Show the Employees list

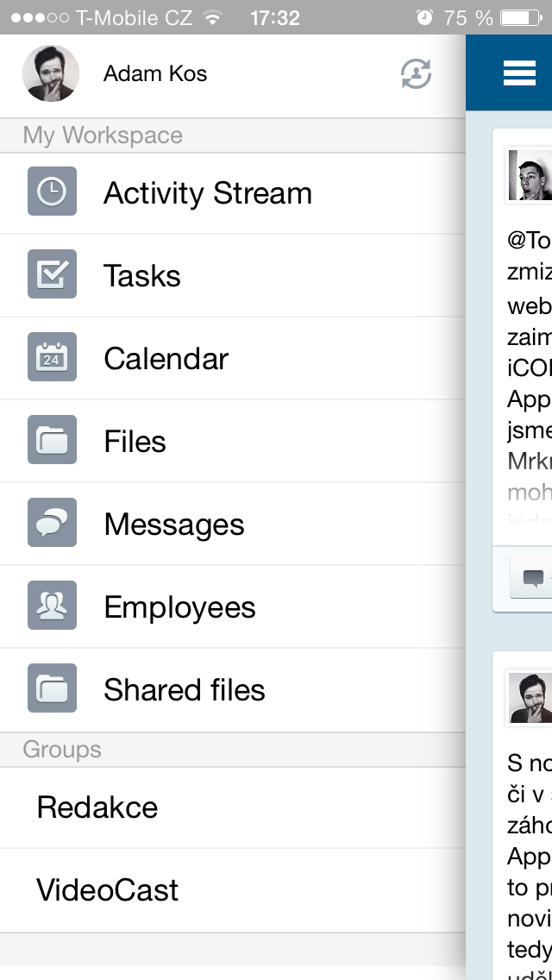click(179, 607)
